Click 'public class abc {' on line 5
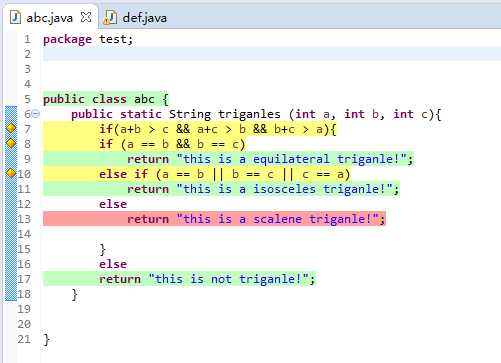 click(x=106, y=99)
